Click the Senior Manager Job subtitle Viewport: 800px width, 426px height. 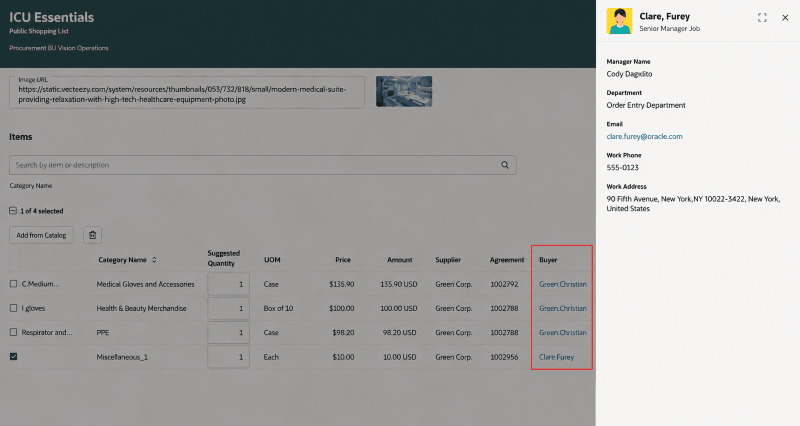tap(669, 29)
